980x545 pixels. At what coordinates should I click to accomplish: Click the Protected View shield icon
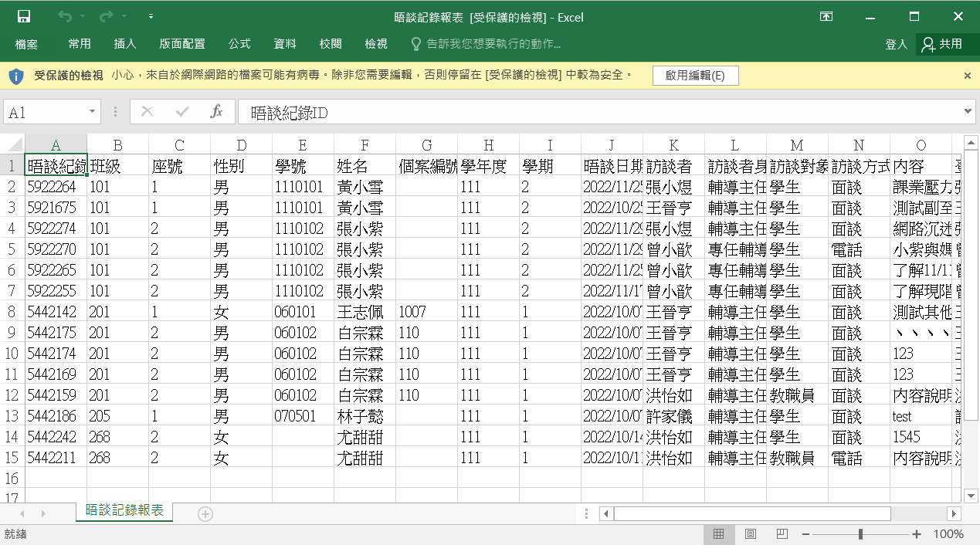(15, 76)
